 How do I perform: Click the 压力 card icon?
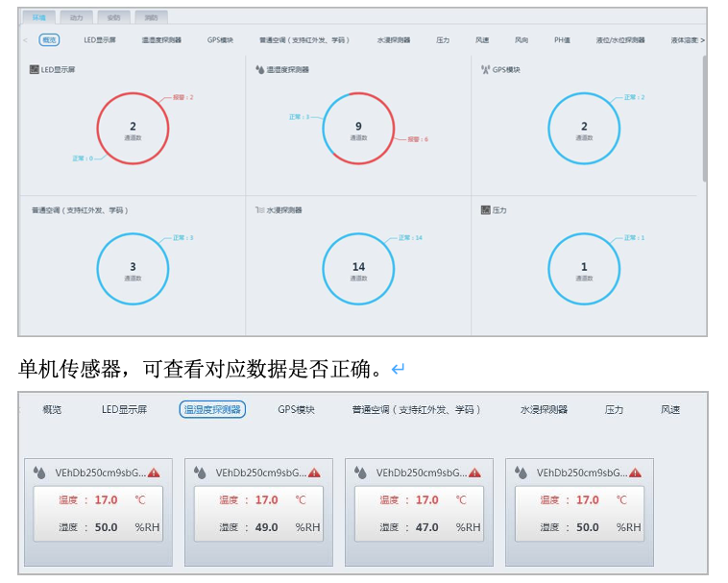486,209
